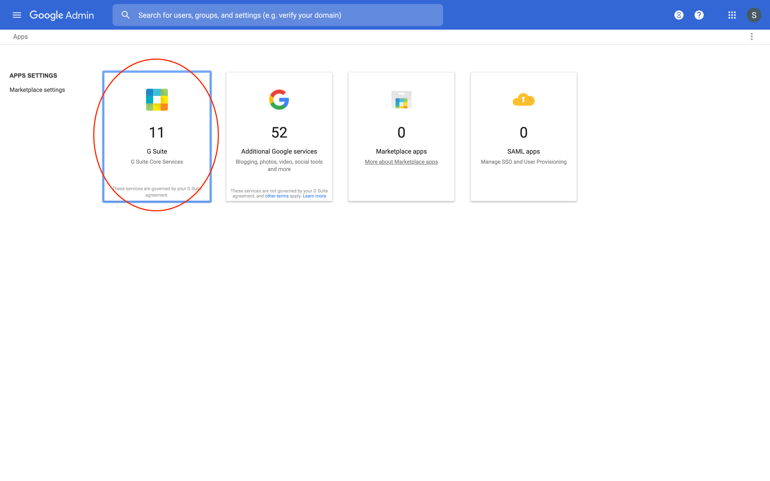Click Manage SSO and User Provisioning text

pos(523,162)
